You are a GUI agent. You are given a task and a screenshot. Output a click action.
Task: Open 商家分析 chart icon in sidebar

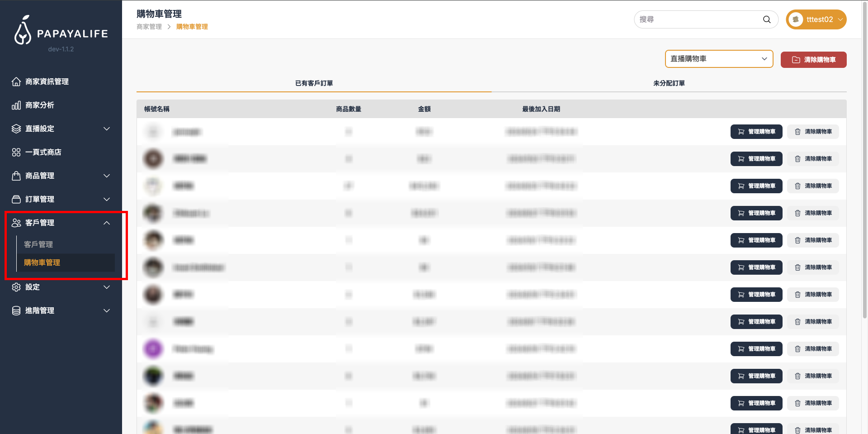tap(16, 105)
